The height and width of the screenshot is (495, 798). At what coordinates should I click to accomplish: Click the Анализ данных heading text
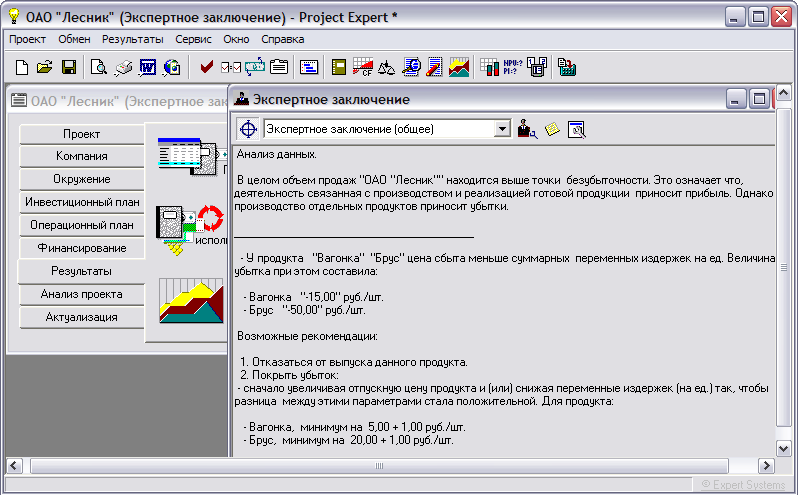point(276,154)
